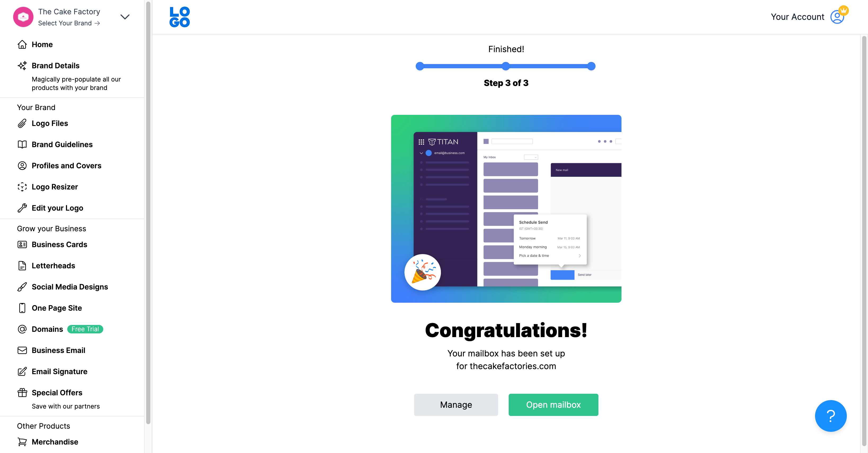
Task: Select the Profiles and Covers menu item
Action: click(x=66, y=165)
